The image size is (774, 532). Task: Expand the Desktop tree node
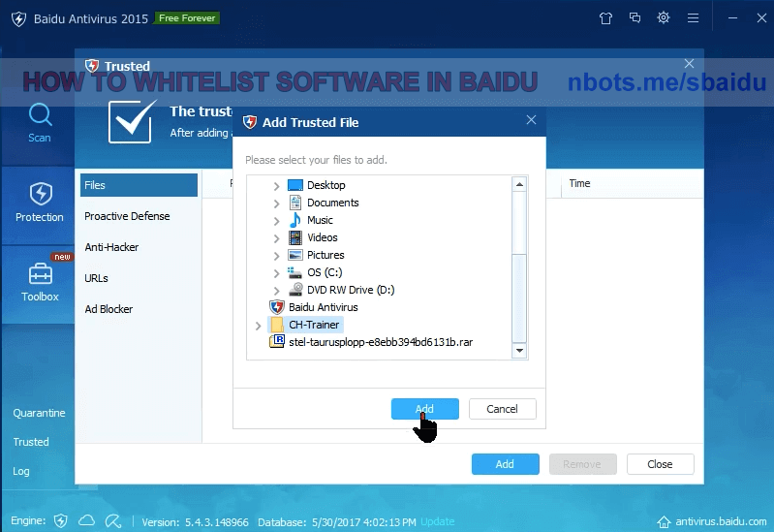click(x=276, y=186)
